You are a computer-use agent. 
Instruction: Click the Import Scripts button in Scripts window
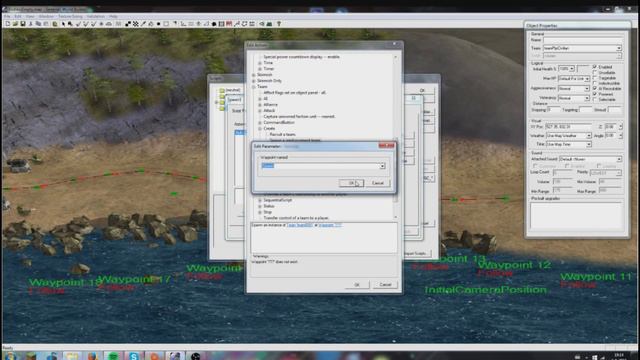(x=416, y=253)
